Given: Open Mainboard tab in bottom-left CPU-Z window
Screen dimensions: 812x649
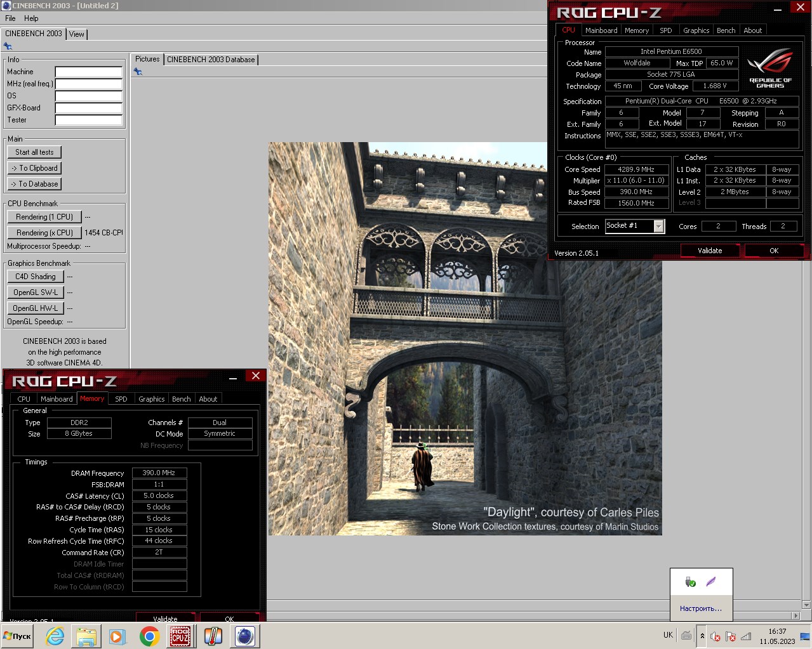Looking at the screenshot, I should [x=57, y=399].
